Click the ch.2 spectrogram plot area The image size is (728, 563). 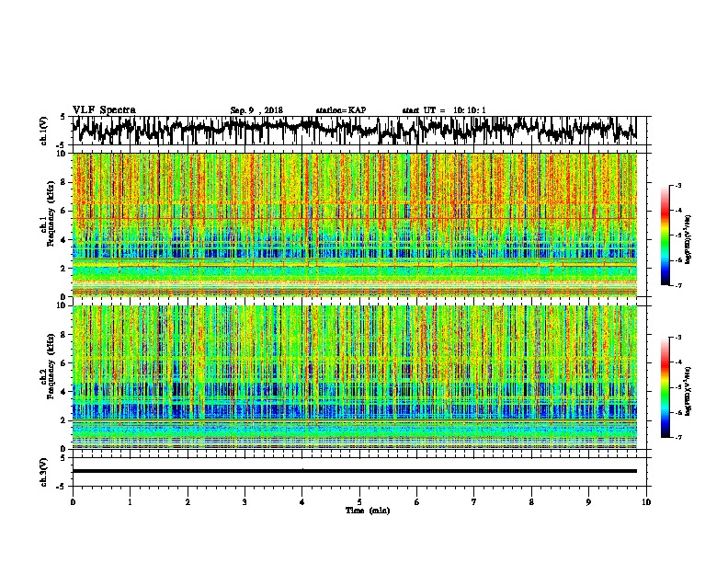355,377
